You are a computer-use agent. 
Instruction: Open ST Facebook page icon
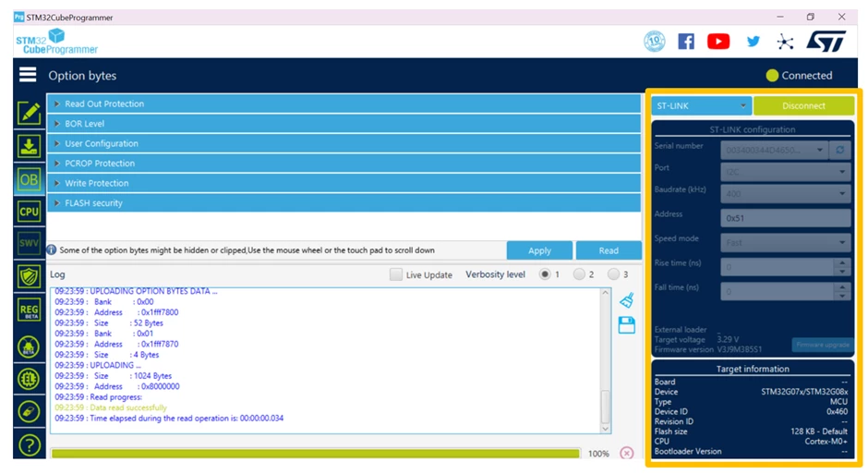click(x=686, y=42)
